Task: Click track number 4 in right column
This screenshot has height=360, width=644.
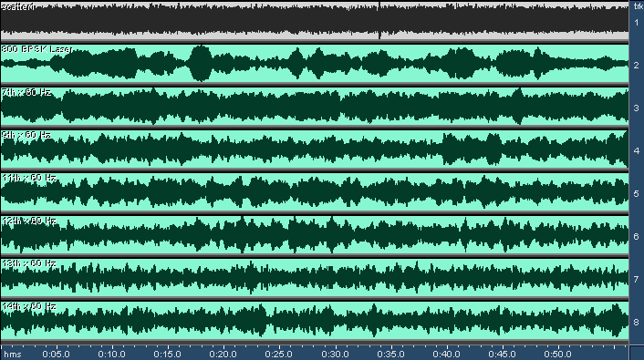Action: [637, 150]
